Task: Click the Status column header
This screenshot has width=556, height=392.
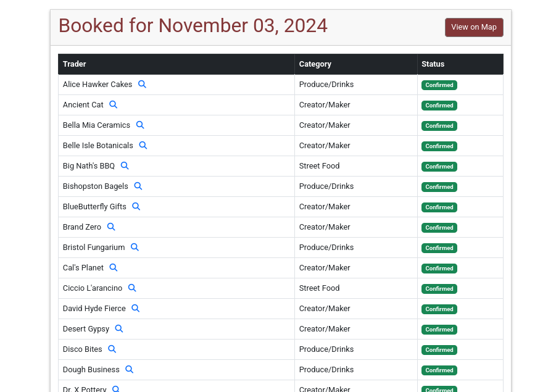Action: (433, 64)
